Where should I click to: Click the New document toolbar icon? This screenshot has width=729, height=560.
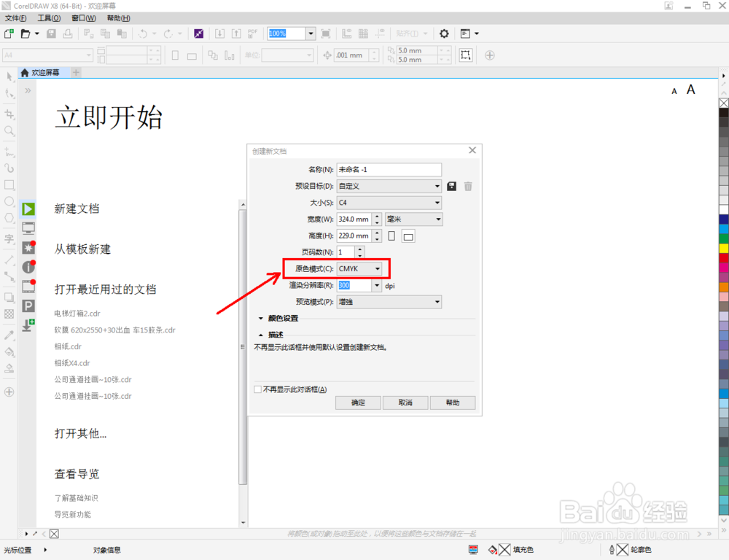(x=9, y=34)
